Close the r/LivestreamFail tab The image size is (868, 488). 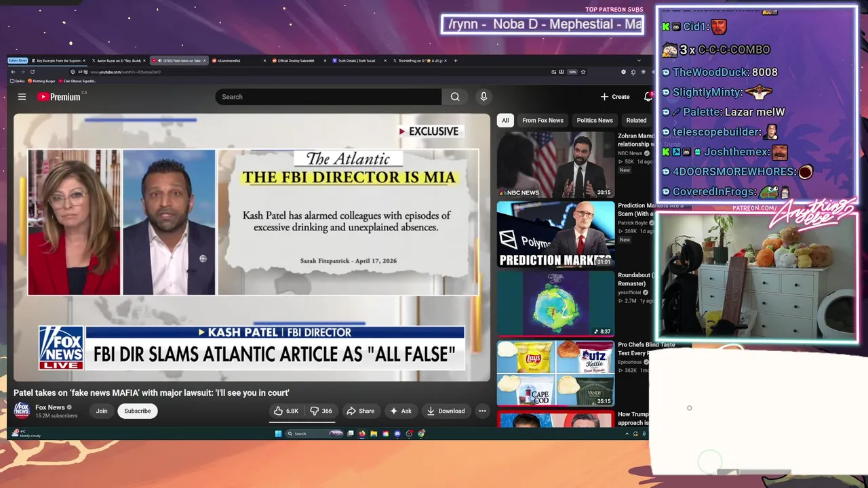tap(264, 60)
